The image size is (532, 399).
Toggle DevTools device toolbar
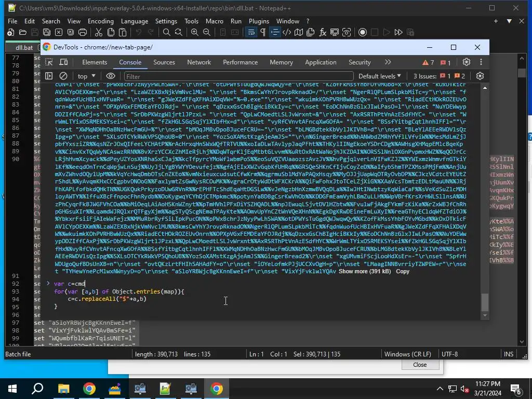(63, 62)
